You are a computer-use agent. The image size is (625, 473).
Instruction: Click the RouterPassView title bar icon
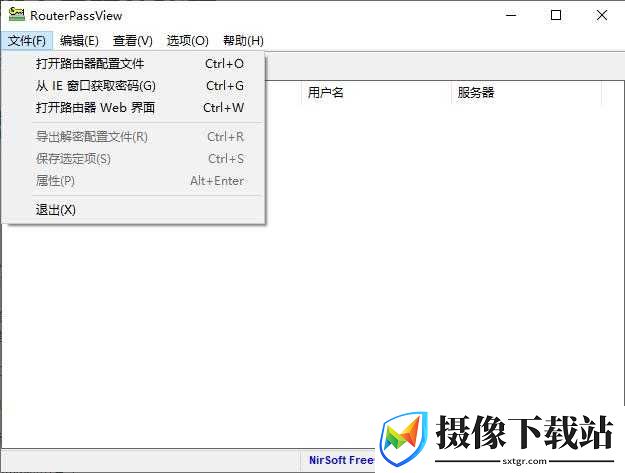coord(16,15)
